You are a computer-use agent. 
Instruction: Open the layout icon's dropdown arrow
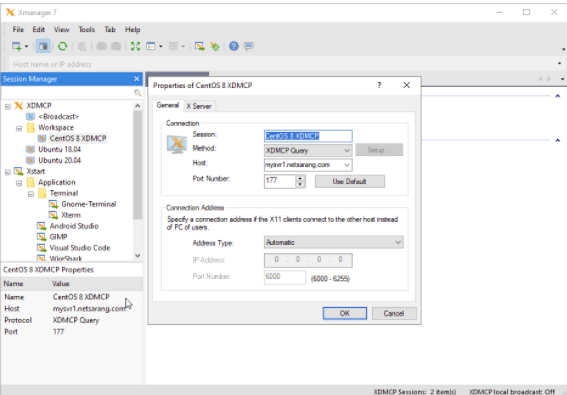pos(161,46)
